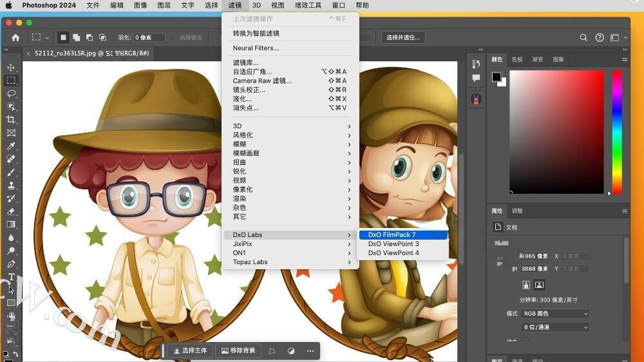Expand the ON1 filter submenu

[x=290, y=252]
